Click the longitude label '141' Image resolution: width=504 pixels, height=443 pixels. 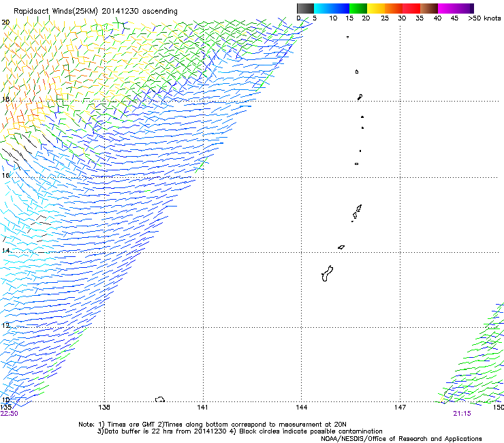(x=202, y=408)
